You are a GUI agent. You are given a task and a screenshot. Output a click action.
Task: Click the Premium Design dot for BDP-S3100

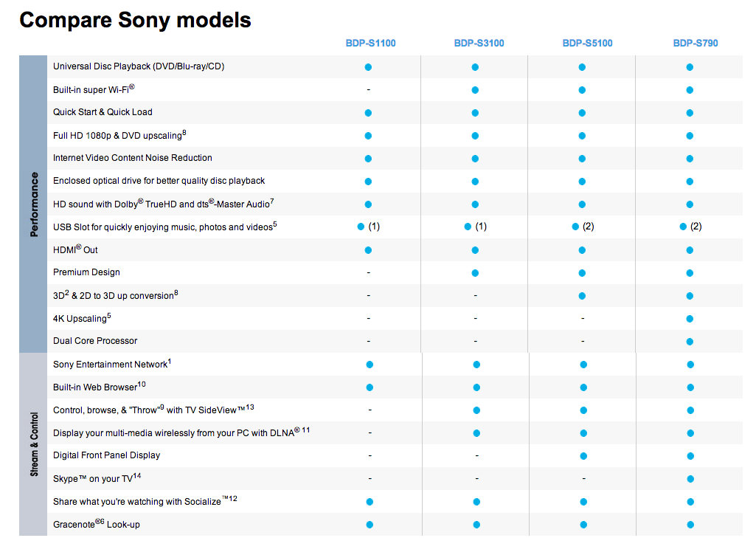coord(475,273)
